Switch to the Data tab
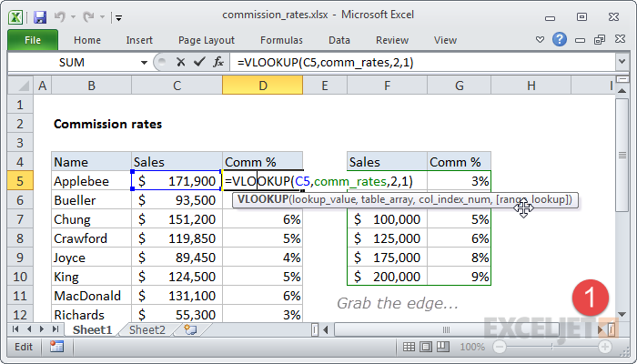 click(x=339, y=40)
